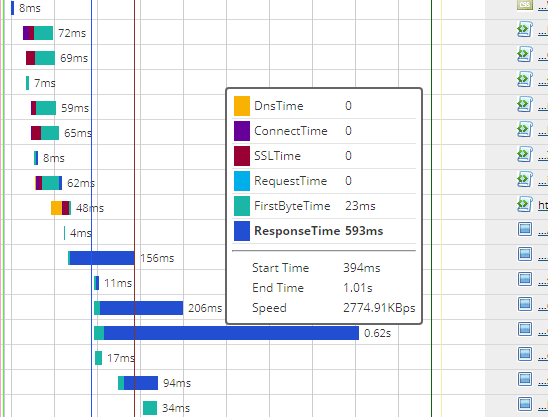Click the orange DNS segment of the 48ms bar
The image size is (548, 417).
point(56,208)
